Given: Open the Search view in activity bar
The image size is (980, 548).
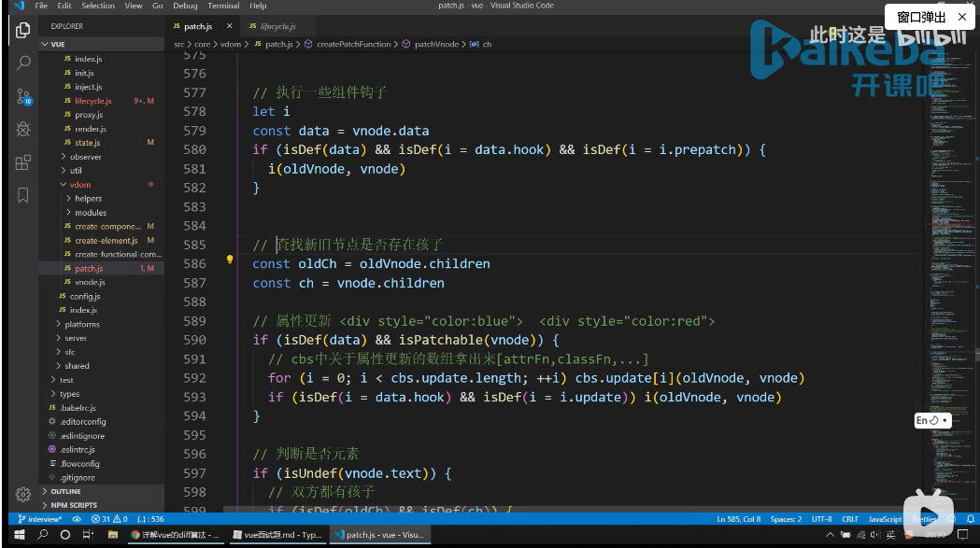Looking at the screenshot, I should [23, 63].
